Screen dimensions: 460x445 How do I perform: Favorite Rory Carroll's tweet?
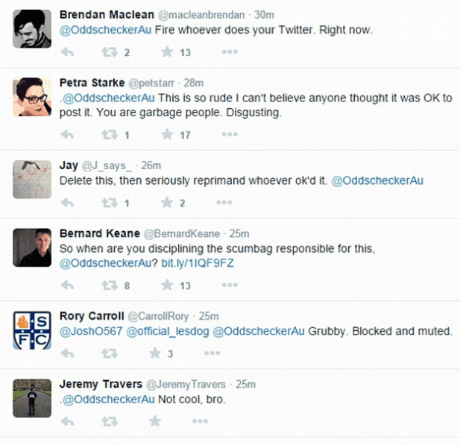pyautogui.click(x=155, y=353)
